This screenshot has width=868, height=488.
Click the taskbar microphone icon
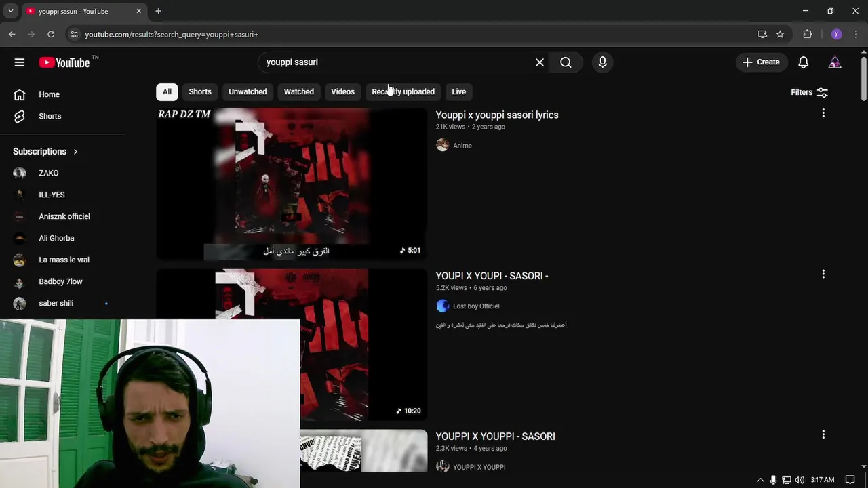pos(773,480)
